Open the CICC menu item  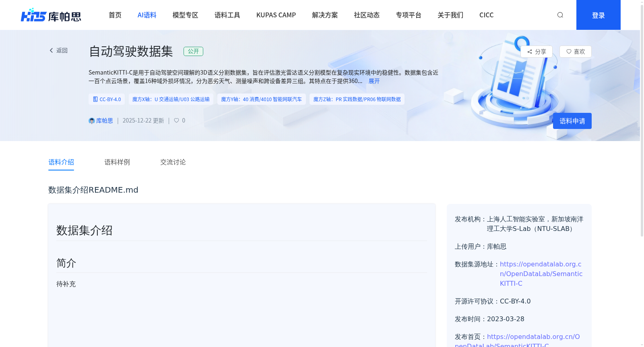tap(486, 15)
